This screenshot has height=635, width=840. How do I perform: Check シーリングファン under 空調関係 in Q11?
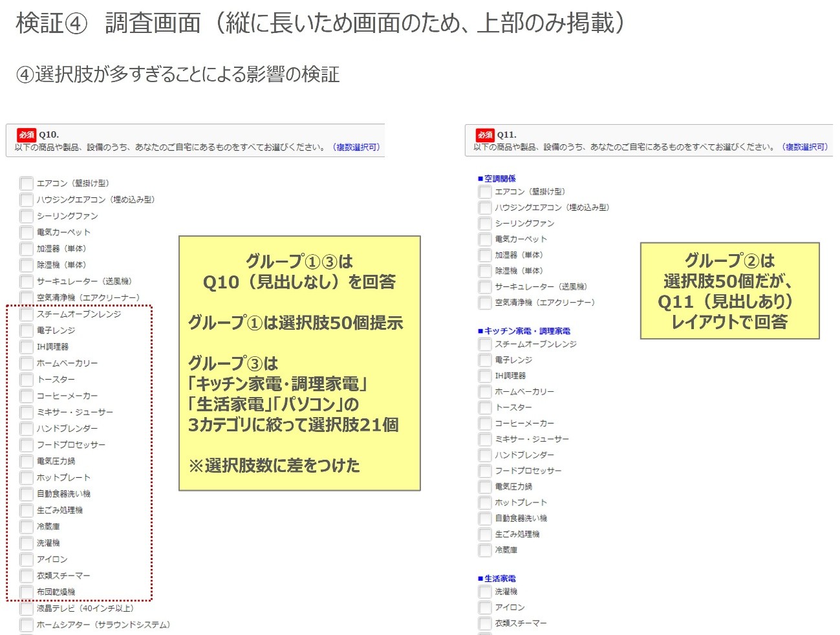coord(484,223)
